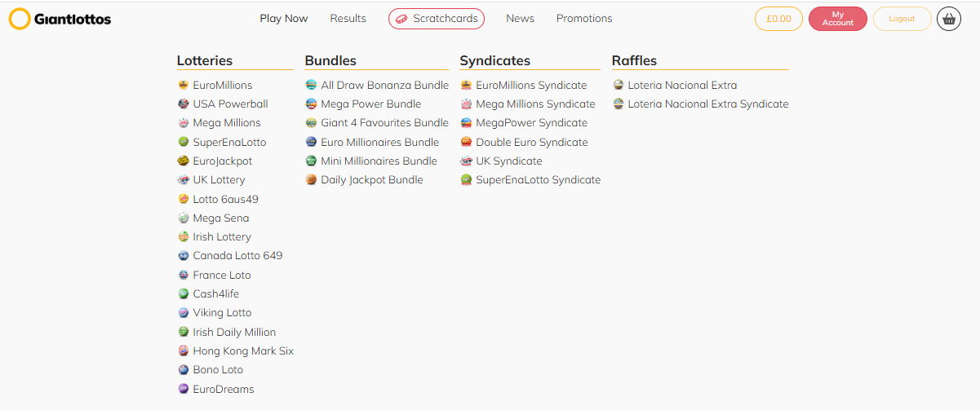Image resolution: width=980 pixels, height=410 pixels.
Task: Click the USA Powerball ball icon
Action: coord(184,104)
